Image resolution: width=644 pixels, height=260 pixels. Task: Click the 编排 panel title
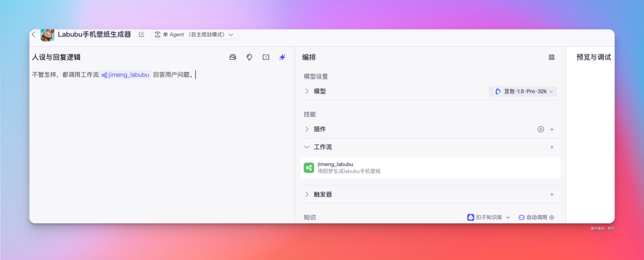point(309,58)
